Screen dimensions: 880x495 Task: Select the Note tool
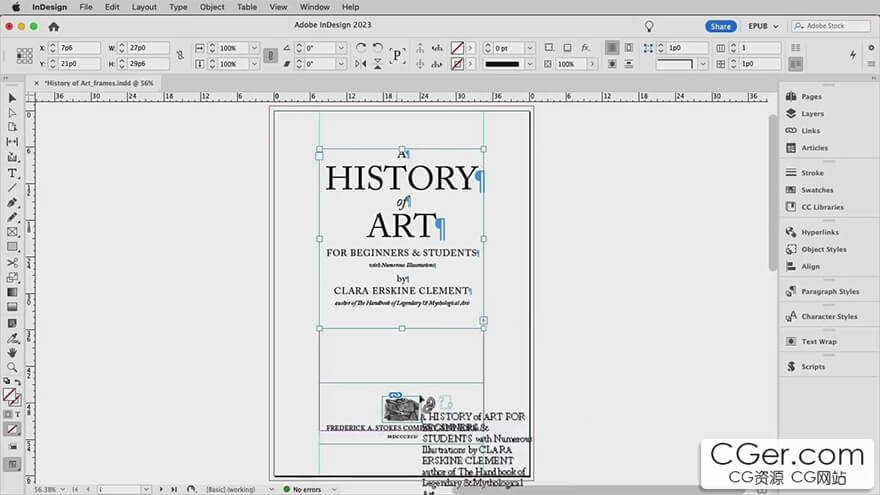click(12, 323)
